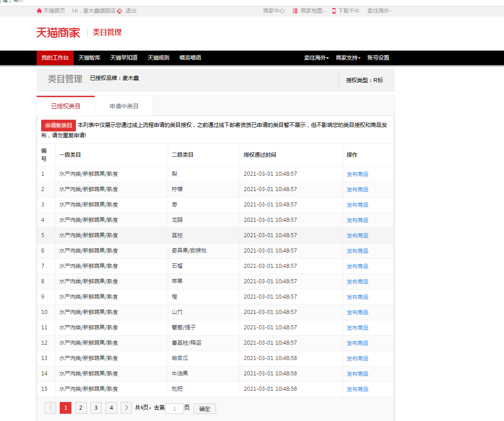Click the red home icon beside 天猫首页
The height and width of the screenshot is (421, 504).
[x=39, y=11]
